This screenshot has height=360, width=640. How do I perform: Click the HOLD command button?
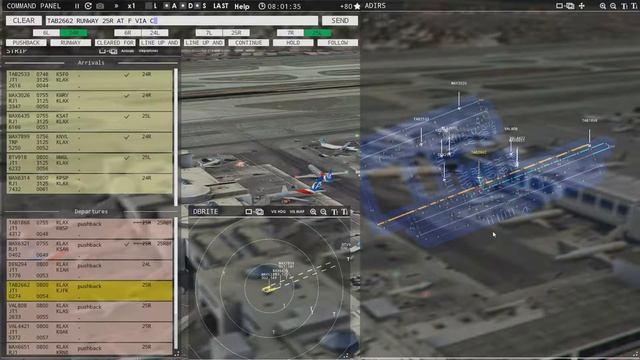293,42
